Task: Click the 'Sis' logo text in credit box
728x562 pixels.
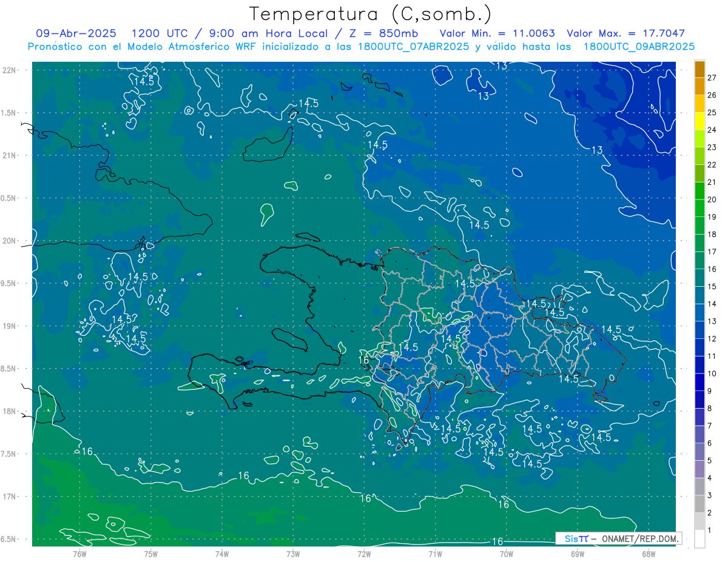Action: (x=571, y=538)
